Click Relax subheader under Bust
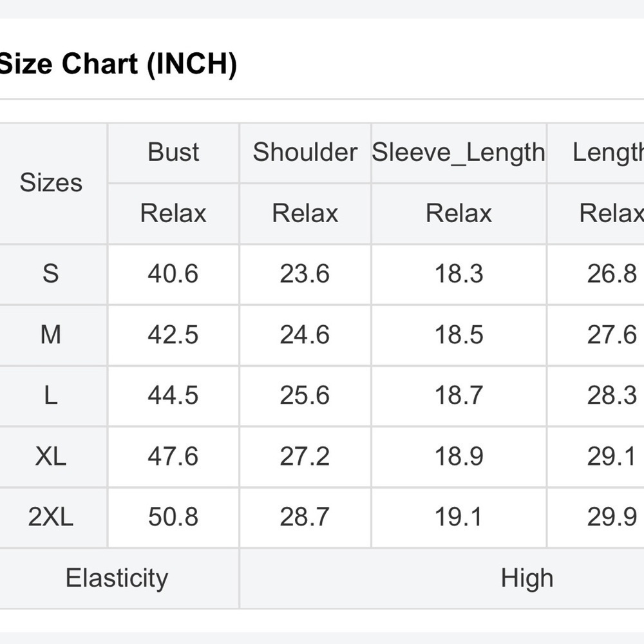Image resolution: width=644 pixels, height=644 pixels. coord(173,214)
